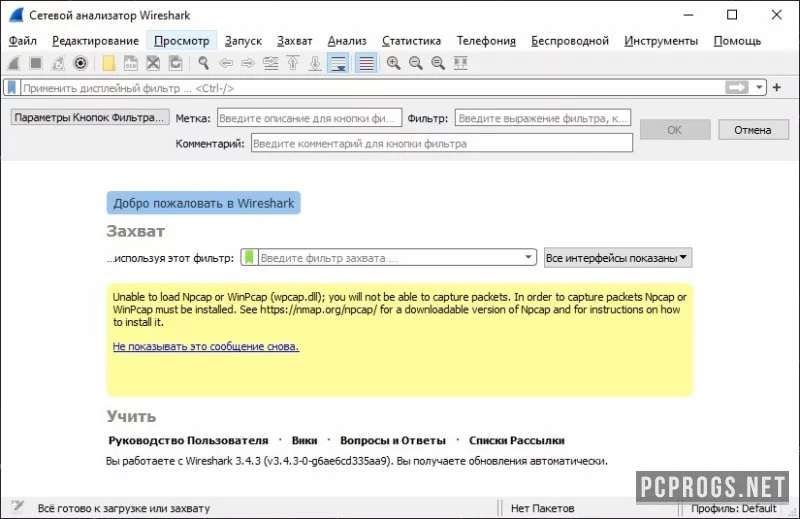Click 'Добро пожаловать в Wireshark' banner
The width and height of the screenshot is (800, 519).
click(x=204, y=203)
